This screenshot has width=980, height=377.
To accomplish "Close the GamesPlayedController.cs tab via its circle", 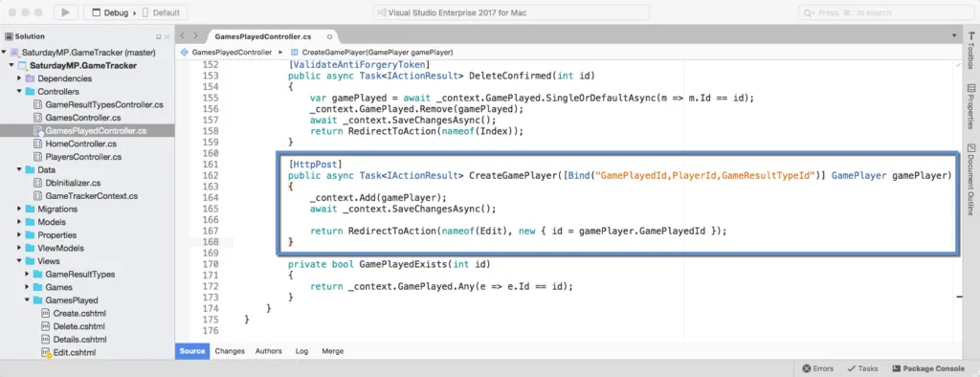I will (329, 37).
